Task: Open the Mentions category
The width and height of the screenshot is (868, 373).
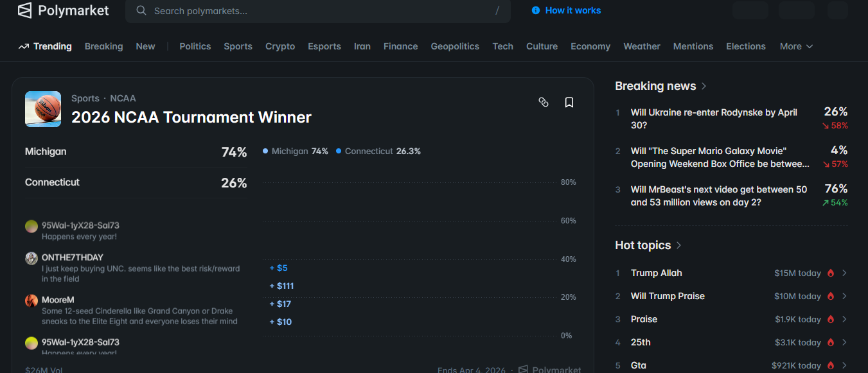Action: point(693,46)
